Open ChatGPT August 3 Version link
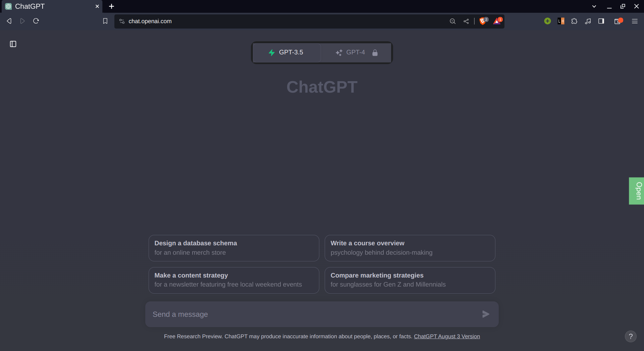Screen dimensions: 644x351 tap(447, 337)
